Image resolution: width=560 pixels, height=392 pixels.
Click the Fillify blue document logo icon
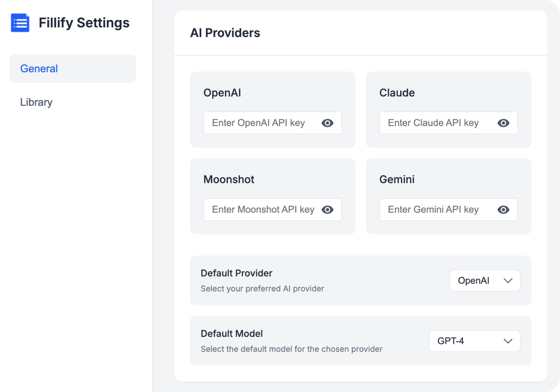20,23
